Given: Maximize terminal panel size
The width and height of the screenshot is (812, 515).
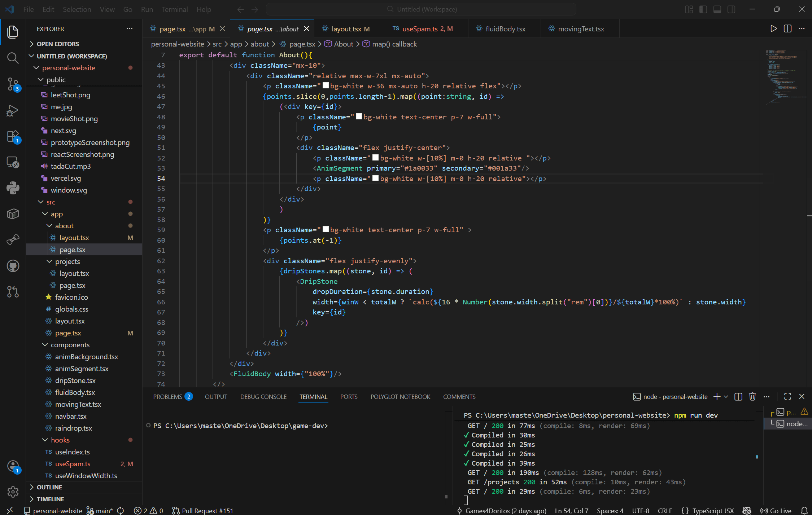Looking at the screenshot, I should 787,397.
